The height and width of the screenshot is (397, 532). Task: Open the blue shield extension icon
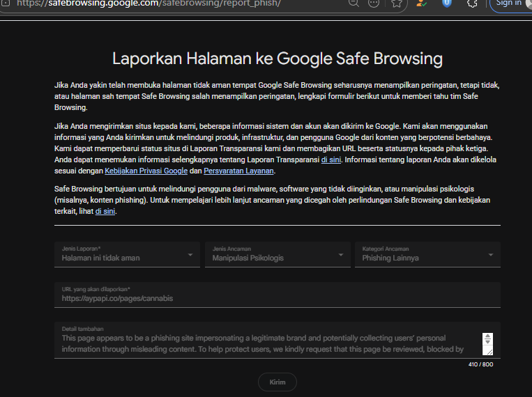click(x=447, y=3)
